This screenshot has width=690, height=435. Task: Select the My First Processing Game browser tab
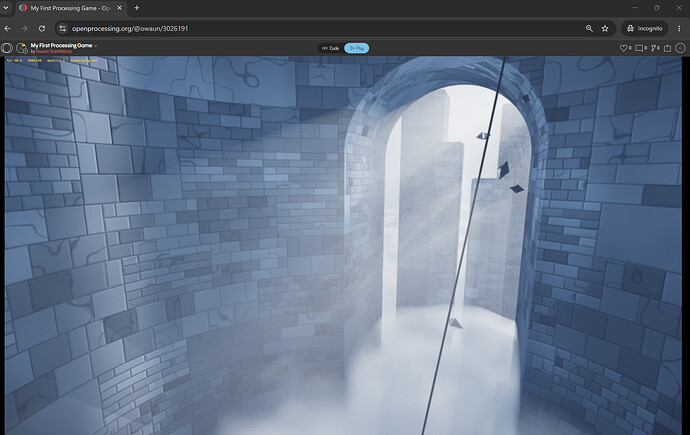point(70,8)
